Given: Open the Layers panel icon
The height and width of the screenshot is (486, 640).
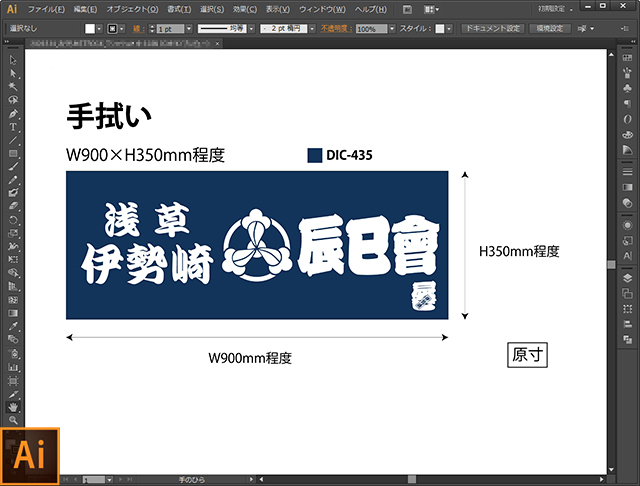Looking at the screenshot, I should (x=627, y=278).
